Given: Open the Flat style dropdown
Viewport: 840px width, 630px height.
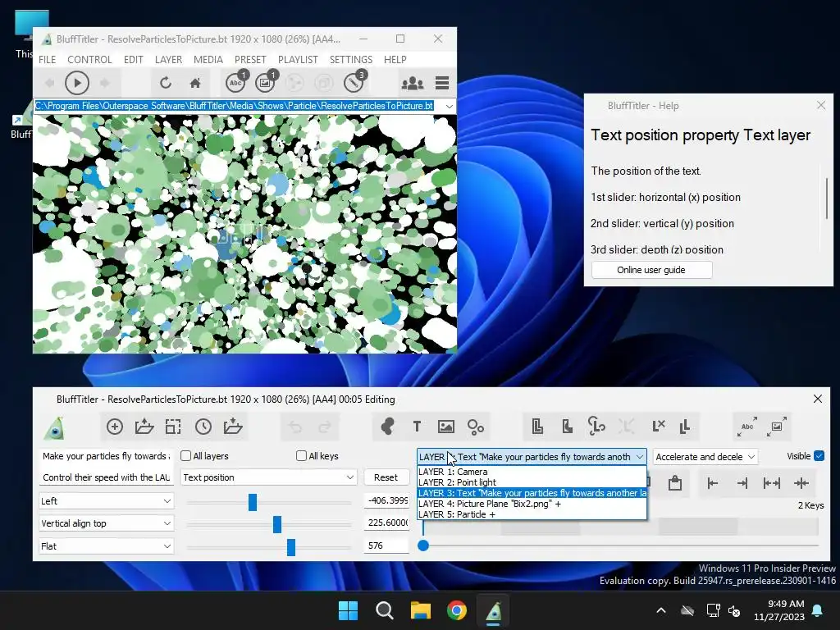Looking at the screenshot, I should pyautogui.click(x=106, y=546).
